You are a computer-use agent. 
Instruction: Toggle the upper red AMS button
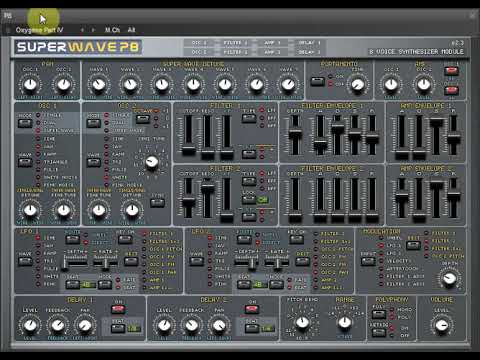451,70
